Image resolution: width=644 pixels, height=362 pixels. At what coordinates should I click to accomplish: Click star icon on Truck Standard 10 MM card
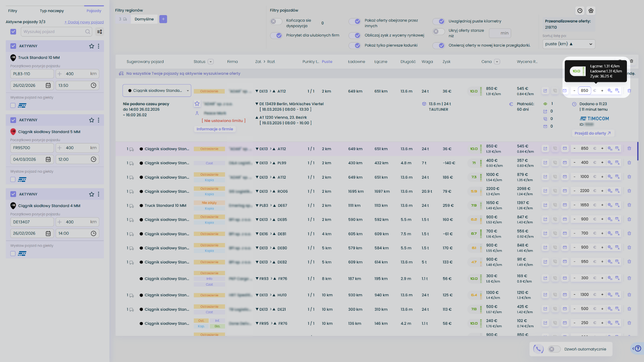coord(92,46)
